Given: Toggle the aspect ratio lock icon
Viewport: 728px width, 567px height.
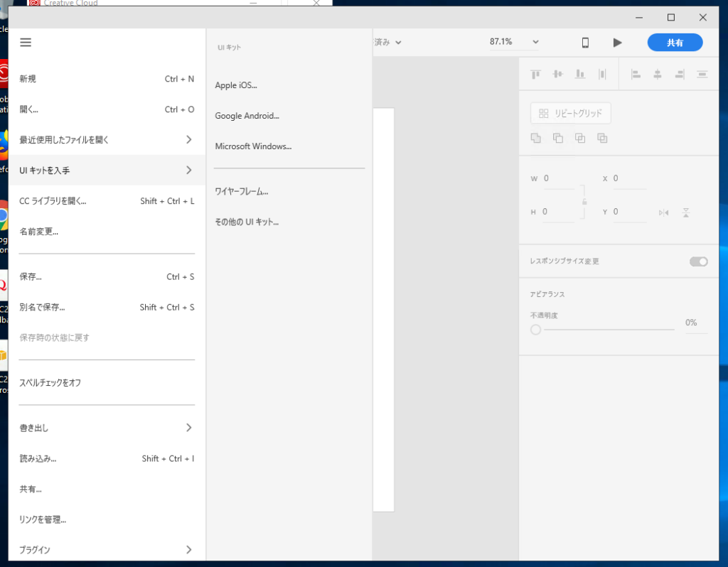Looking at the screenshot, I should pos(584,201).
